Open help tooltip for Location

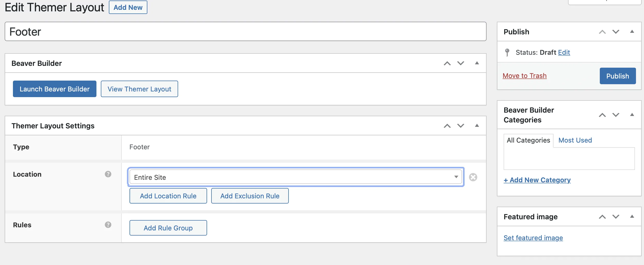point(108,174)
